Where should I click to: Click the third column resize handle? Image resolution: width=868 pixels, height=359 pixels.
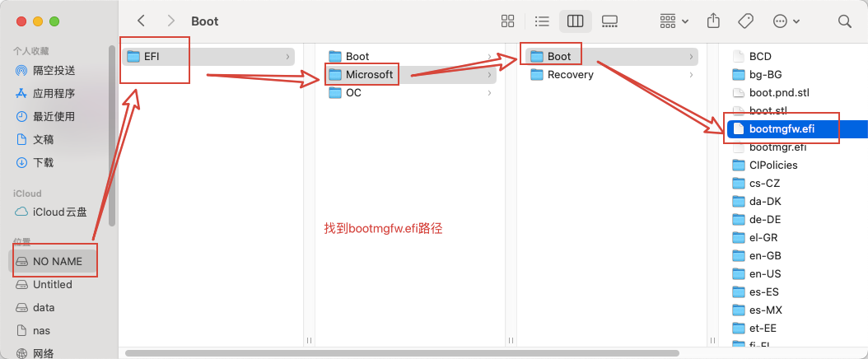(713, 340)
